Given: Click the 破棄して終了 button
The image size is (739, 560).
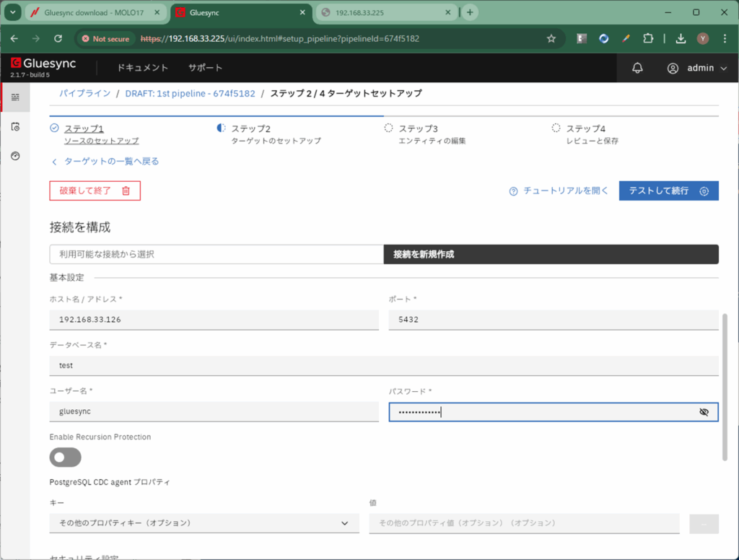Looking at the screenshot, I should (95, 191).
